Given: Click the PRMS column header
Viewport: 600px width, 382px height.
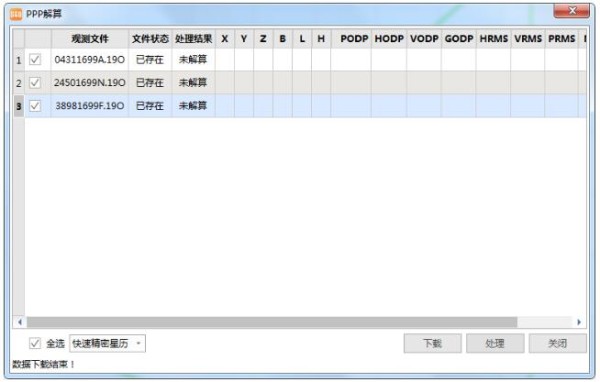Looking at the screenshot, I should [561, 39].
